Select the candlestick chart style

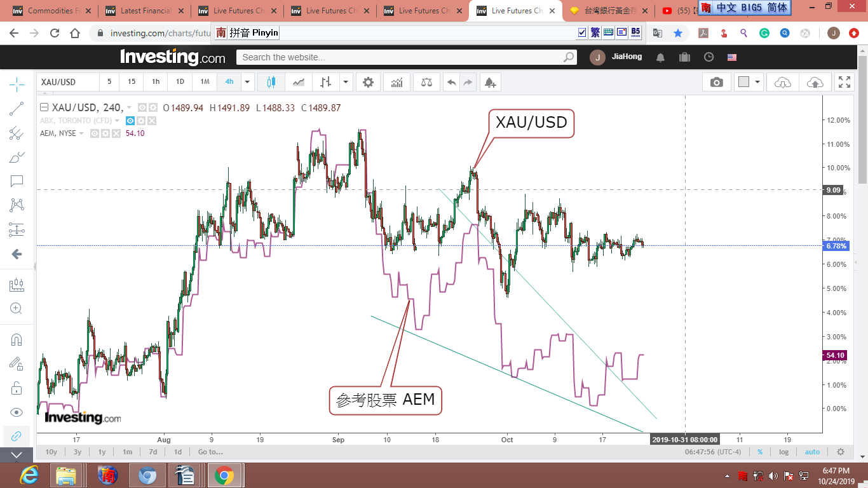(x=272, y=82)
